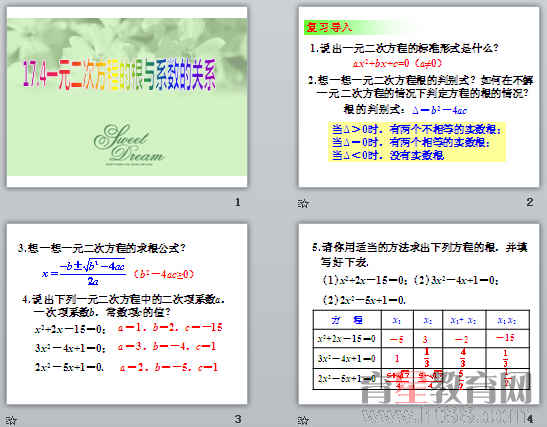The image size is (547, 427).
Task: Click slide number 2 label
Action: pyautogui.click(x=530, y=202)
